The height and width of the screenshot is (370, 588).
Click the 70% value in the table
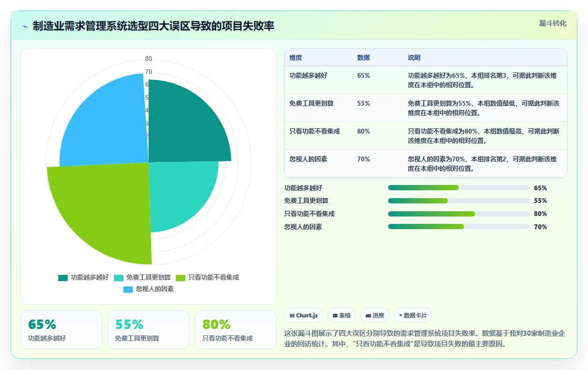coord(363,159)
